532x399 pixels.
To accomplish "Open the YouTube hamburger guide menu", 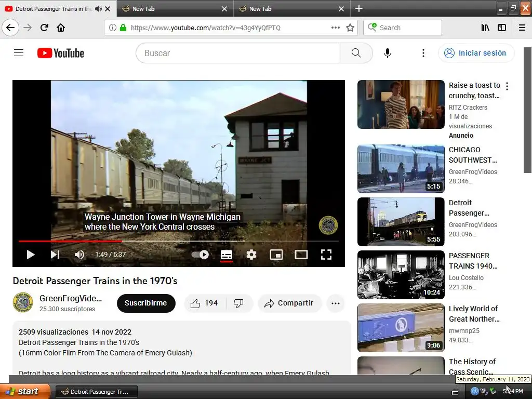I will (x=19, y=53).
